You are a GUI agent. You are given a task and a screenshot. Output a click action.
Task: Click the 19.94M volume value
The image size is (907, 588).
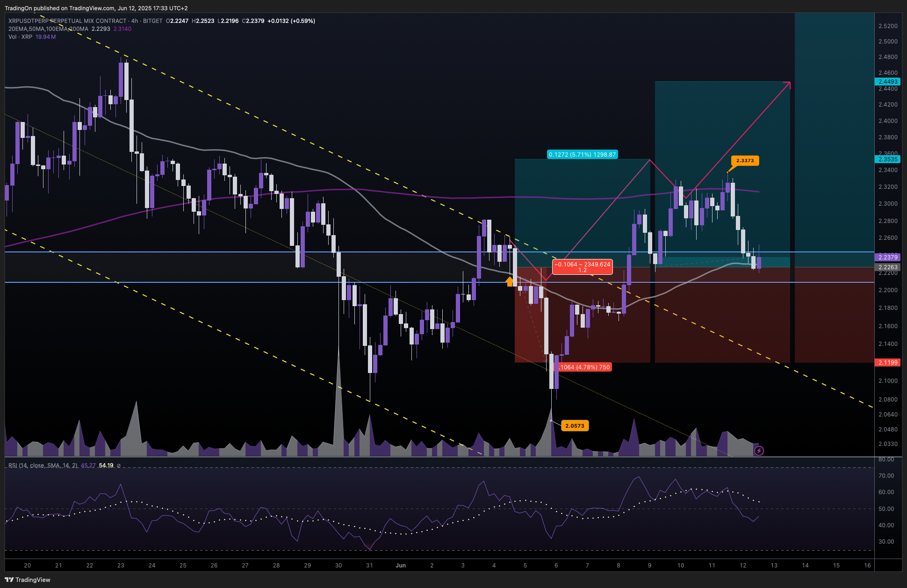click(45, 37)
